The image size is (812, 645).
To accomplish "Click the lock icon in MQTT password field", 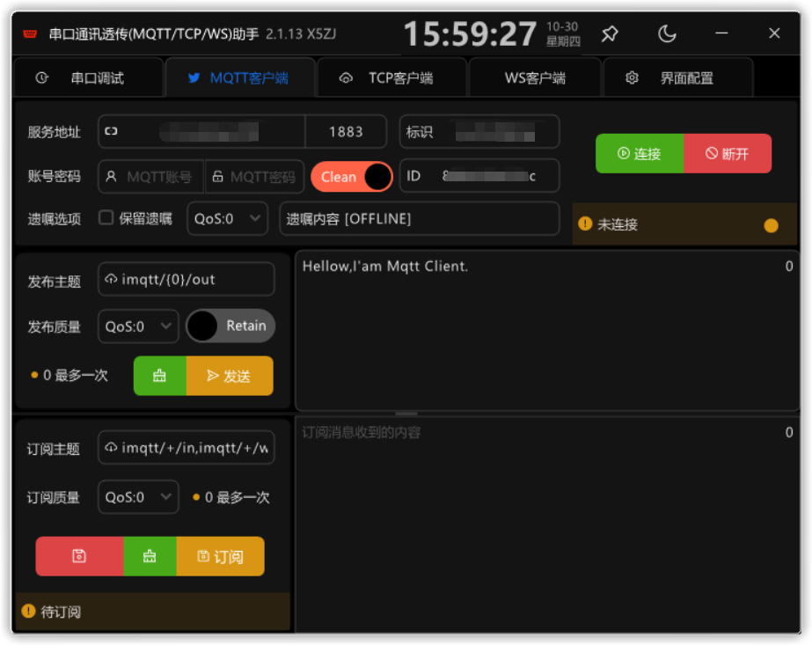I will pos(217,177).
